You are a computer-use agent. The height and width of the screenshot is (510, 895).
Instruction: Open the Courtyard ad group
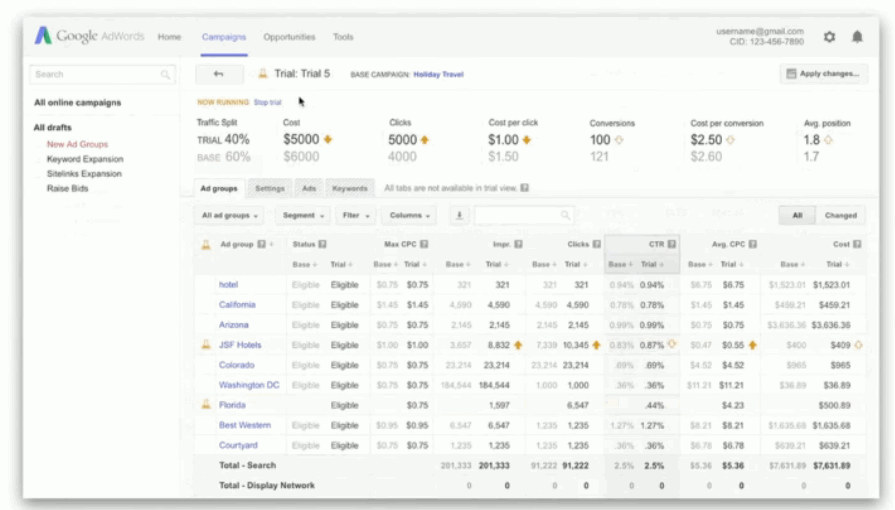pyautogui.click(x=238, y=445)
